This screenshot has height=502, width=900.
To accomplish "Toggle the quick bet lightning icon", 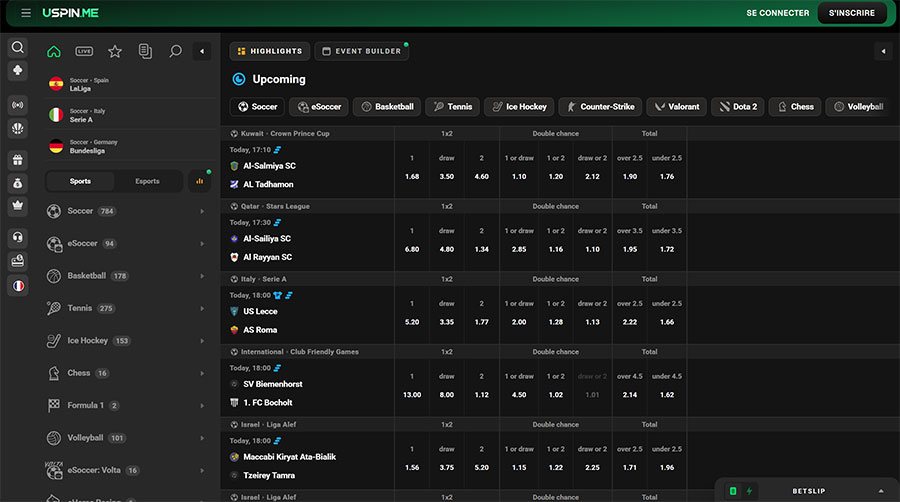I will pyautogui.click(x=749, y=491).
